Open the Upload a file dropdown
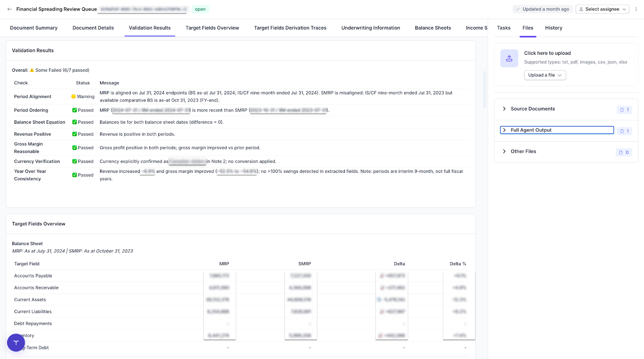The height and width of the screenshot is (359, 644). click(545, 75)
